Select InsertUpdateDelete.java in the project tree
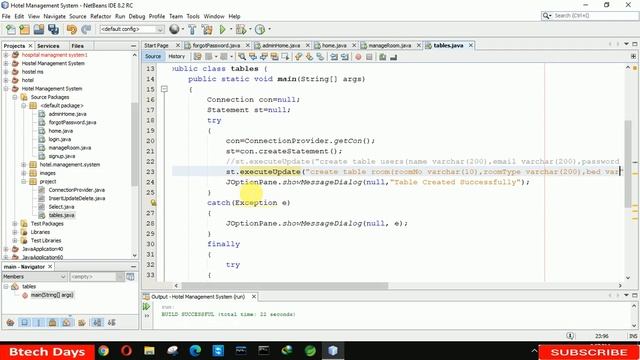This screenshot has width=640, height=360. click(x=77, y=198)
